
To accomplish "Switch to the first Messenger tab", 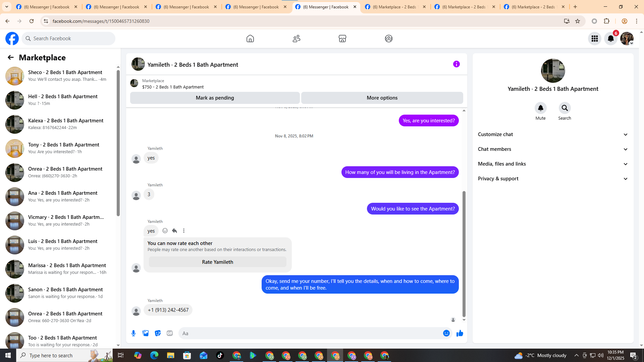I will [47, 7].
